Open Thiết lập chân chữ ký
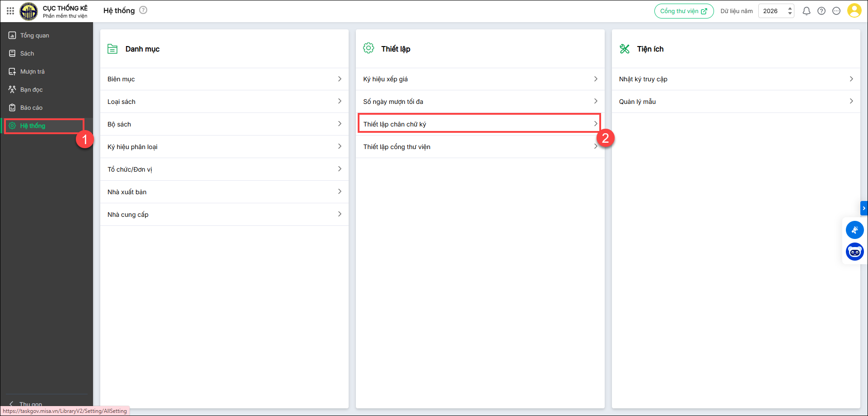868x416 pixels. (480, 124)
